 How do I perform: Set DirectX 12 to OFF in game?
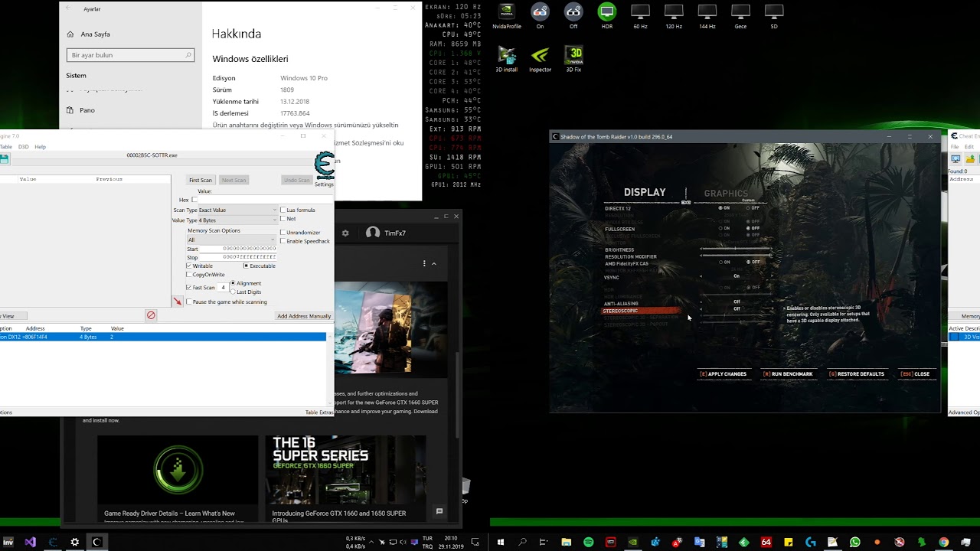coord(752,208)
